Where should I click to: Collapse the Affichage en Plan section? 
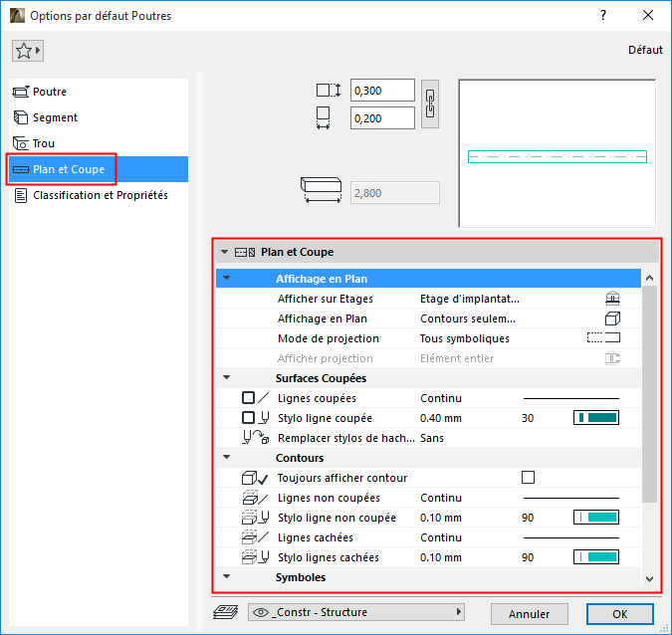coord(227,279)
